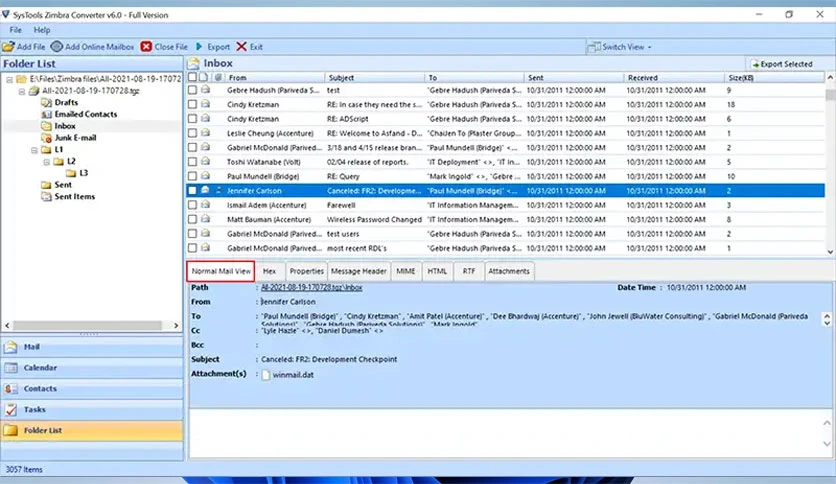Viewport: 836px width, 484px height.
Task: Check the Paul Mundell 'RE: Query' checkbox
Action: [192, 176]
